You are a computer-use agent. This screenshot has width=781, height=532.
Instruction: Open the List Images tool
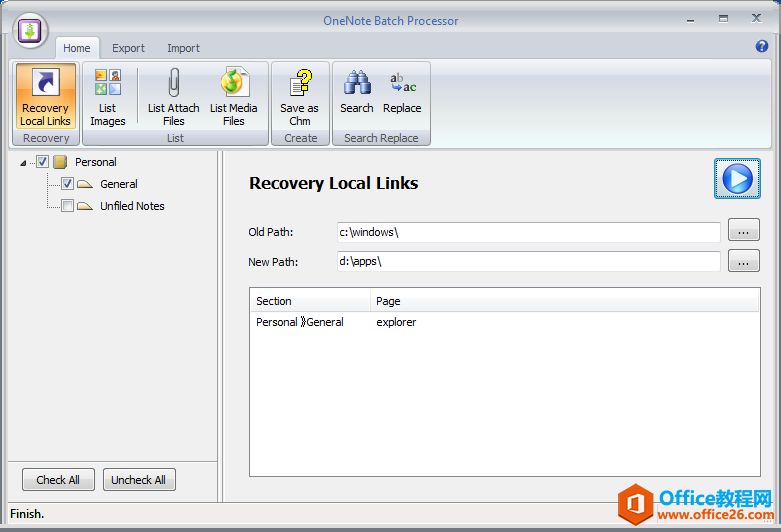[x=107, y=97]
